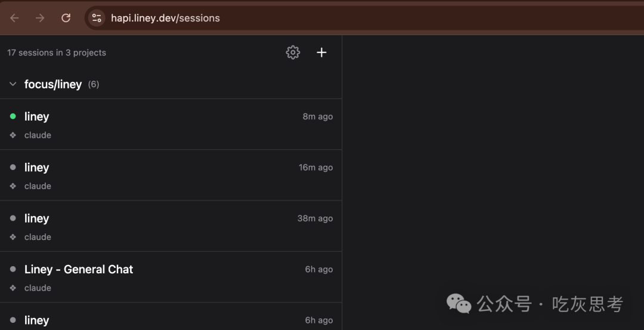This screenshot has width=644, height=330.
Task: Click the address bar URL hapi.liney.dev/sessions
Action: 165,18
